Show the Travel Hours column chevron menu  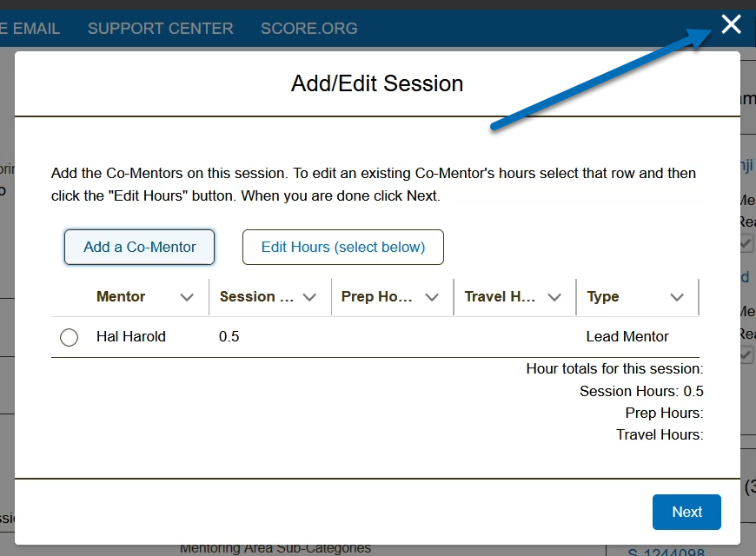pyautogui.click(x=554, y=297)
